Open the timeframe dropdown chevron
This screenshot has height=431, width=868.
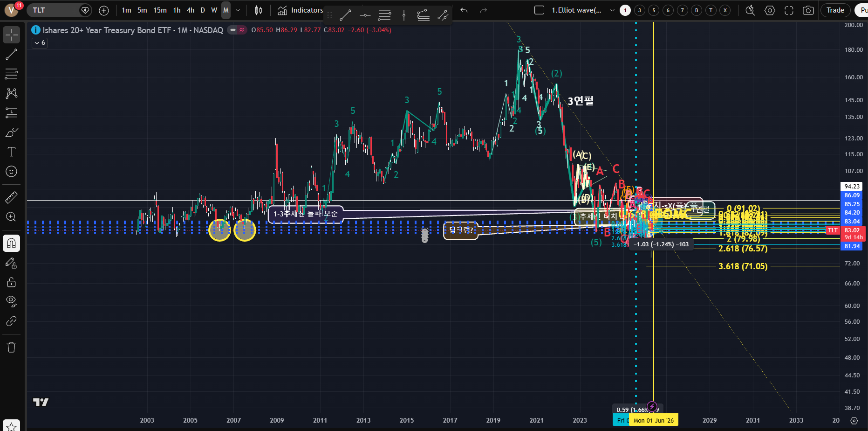[x=238, y=10]
